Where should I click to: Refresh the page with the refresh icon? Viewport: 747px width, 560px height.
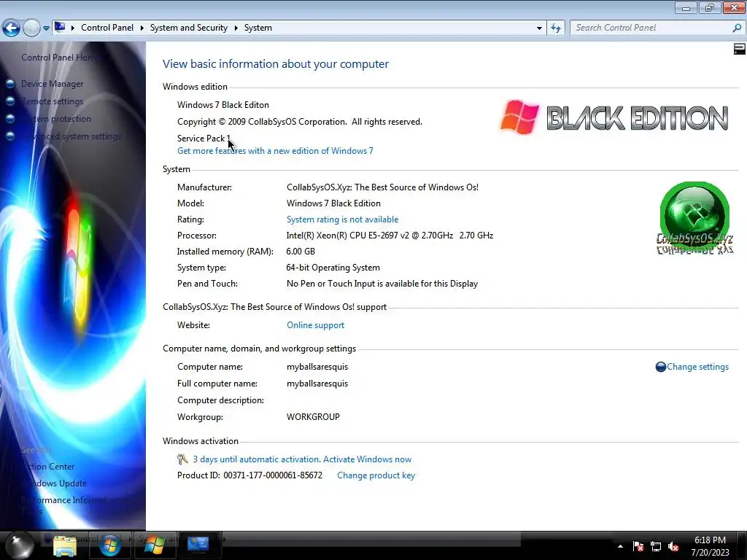click(x=556, y=28)
